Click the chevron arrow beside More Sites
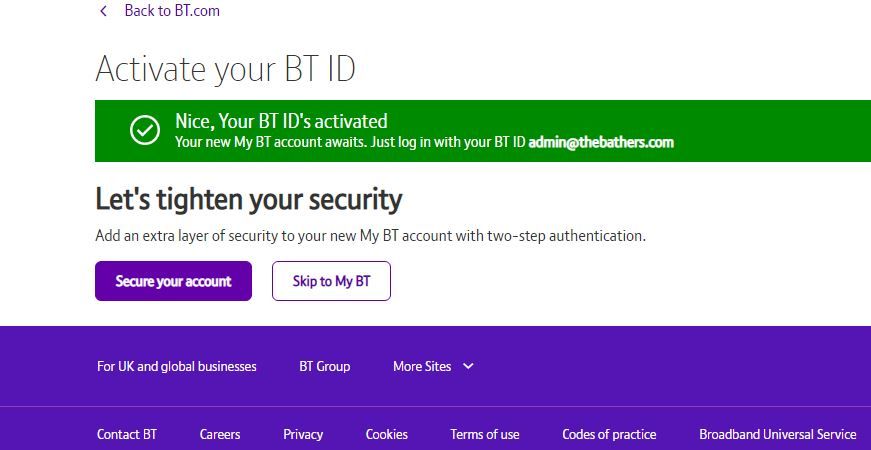Screen dimensions: 871x450 (468, 366)
